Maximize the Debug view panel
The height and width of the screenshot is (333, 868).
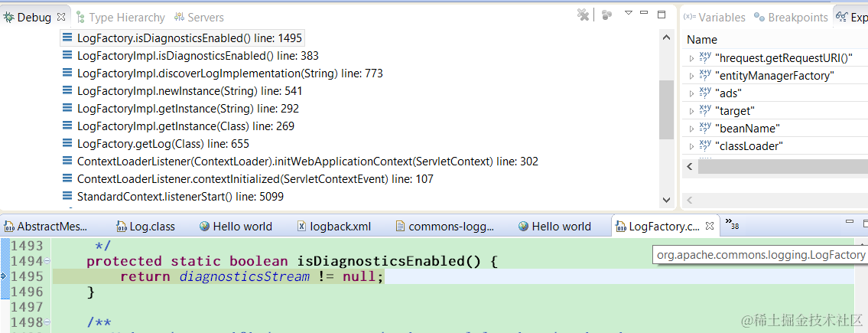tap(661, 14)
